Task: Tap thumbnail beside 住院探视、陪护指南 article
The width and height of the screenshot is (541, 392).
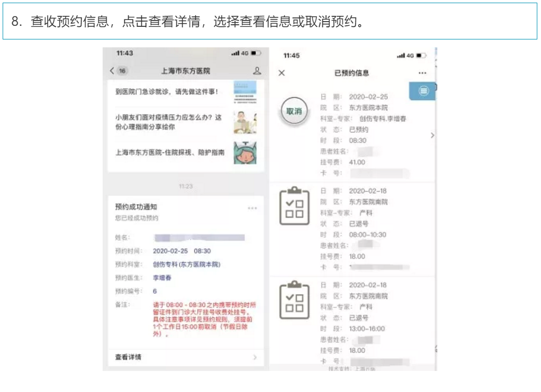Action: (245, 153)
